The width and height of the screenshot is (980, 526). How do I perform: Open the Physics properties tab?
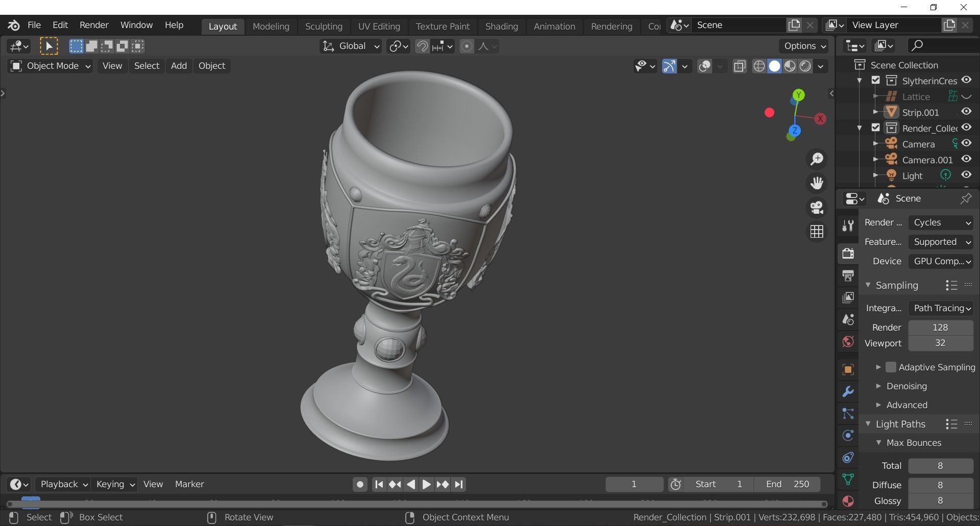pos(848,435)
